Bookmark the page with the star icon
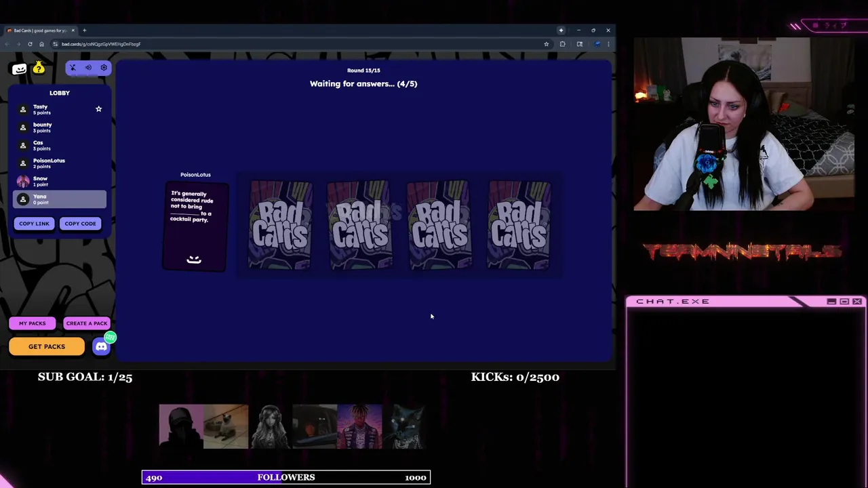868x488 pixels. coord(546,44)
